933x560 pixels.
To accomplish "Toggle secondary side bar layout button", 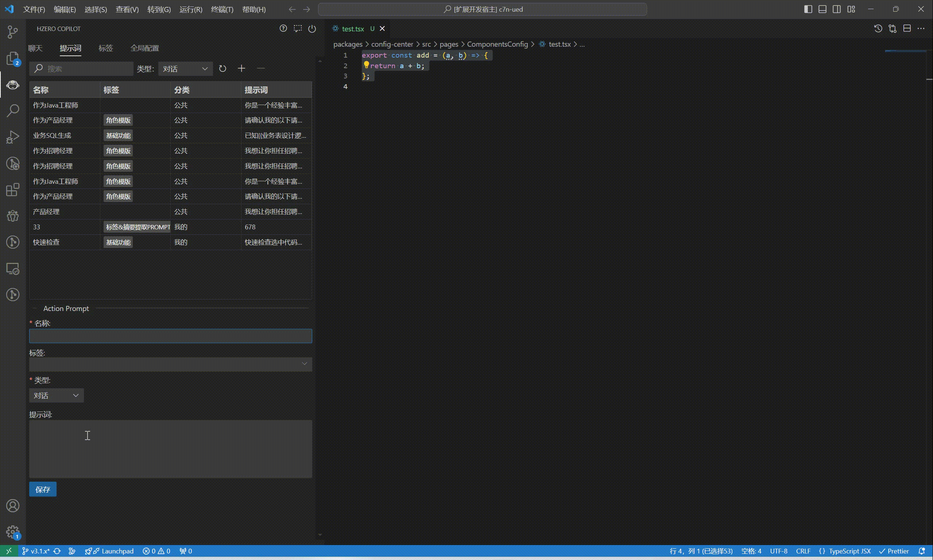I will (x=837, y=9).
